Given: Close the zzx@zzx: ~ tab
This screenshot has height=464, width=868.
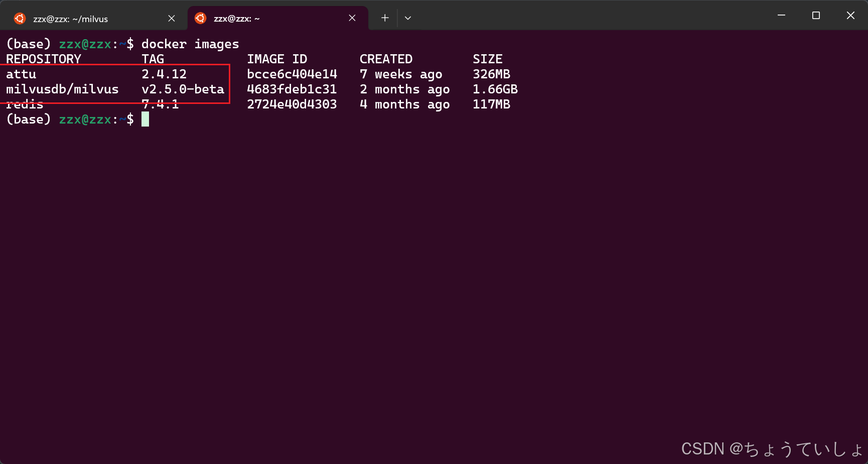Looking at the screenshot, I should [x=352, y=18].
